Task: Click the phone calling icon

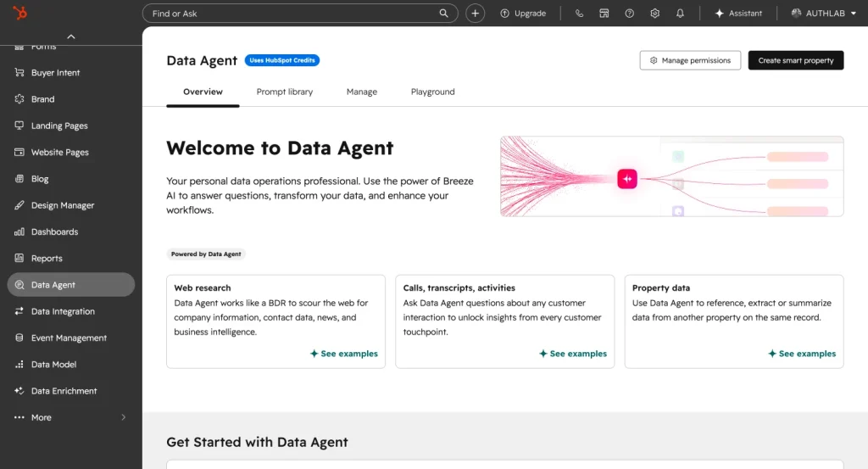Action: pyautogui.click(x=579, y=14)
